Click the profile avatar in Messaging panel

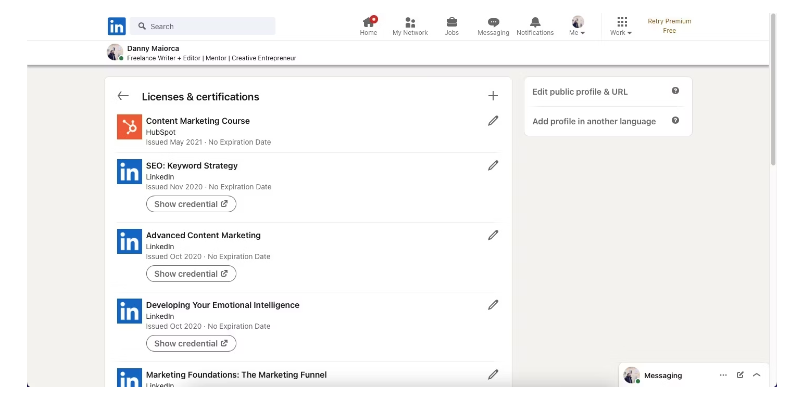[x=631, y=375]
